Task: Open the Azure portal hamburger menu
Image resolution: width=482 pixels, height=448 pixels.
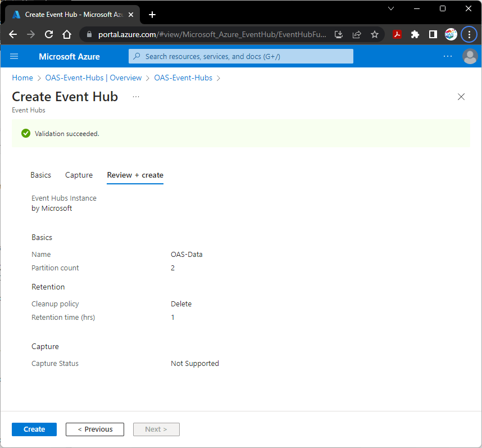Action: click(x=14, y=56)
